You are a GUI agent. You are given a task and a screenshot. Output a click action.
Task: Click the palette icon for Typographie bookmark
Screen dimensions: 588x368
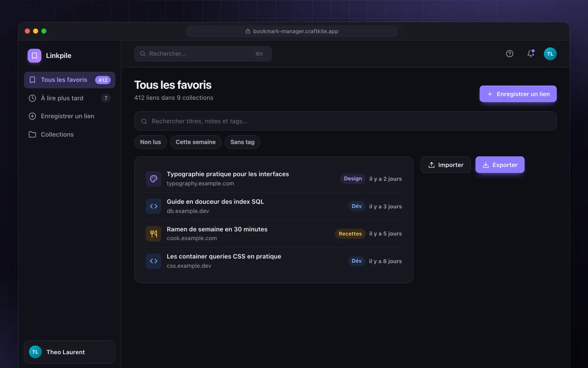click(153, 179)
